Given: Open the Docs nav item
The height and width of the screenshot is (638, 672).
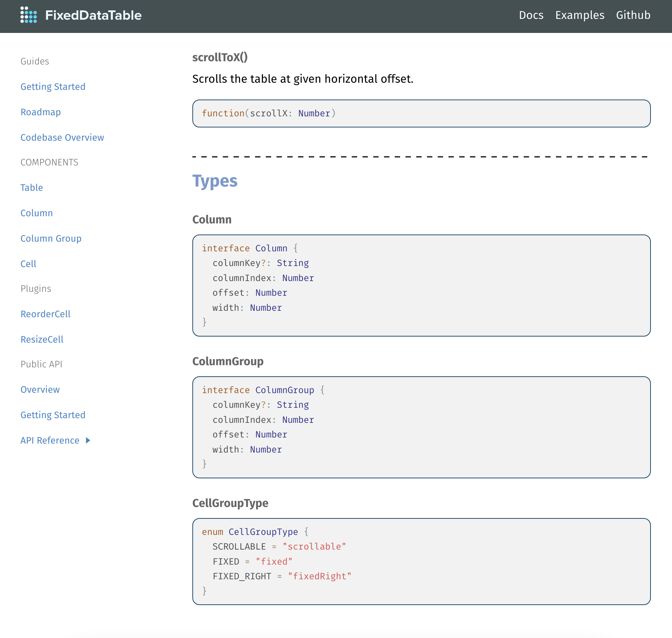Looking at the screenshot, I should [x=531, y=15].
